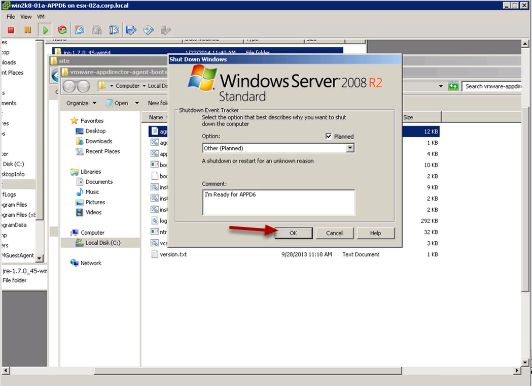Click the Reset VM toolbar icon
This screenshot has height=386, width=532.
coord(62,30)
